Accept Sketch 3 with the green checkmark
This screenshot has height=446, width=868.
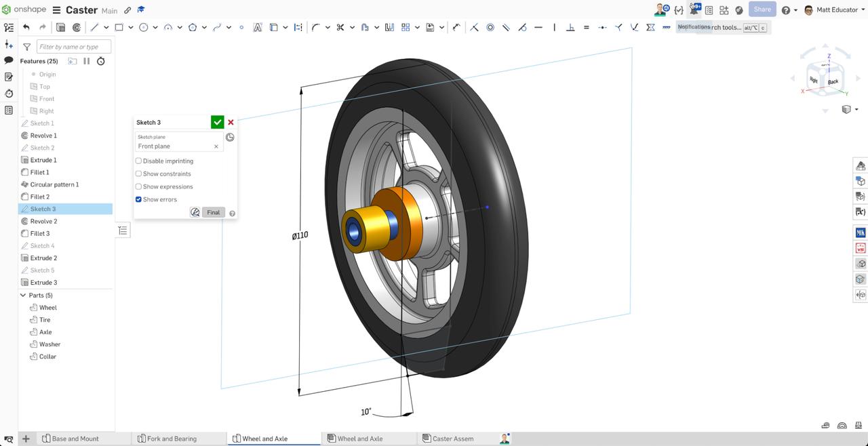[x=217, y=122]
